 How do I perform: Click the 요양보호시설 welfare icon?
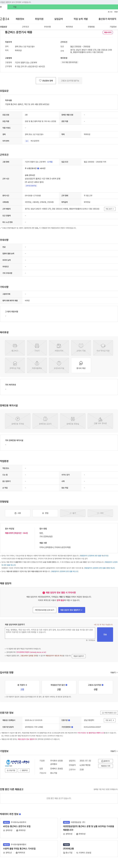click(x=59, y=365)
